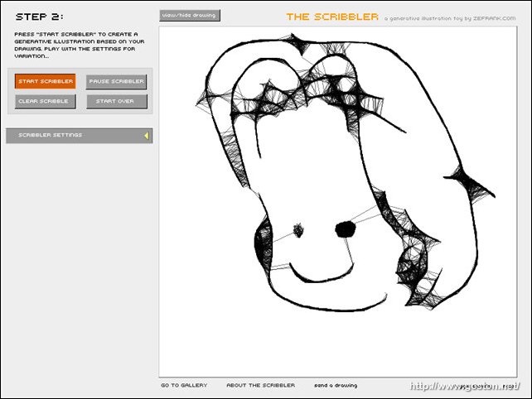Click the orange Start Scribbler button
The image size is (532, 399).
45,81
